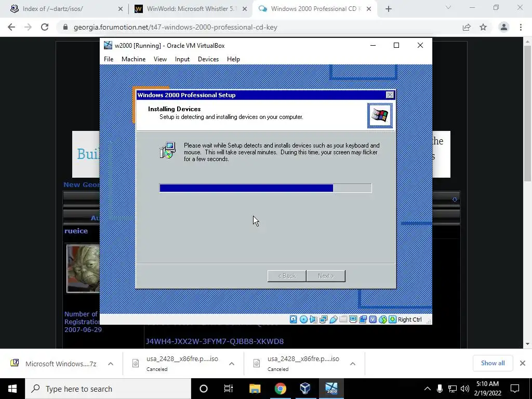
Task: Open the VirtualBox Input menu
Action: click(182, 59)
